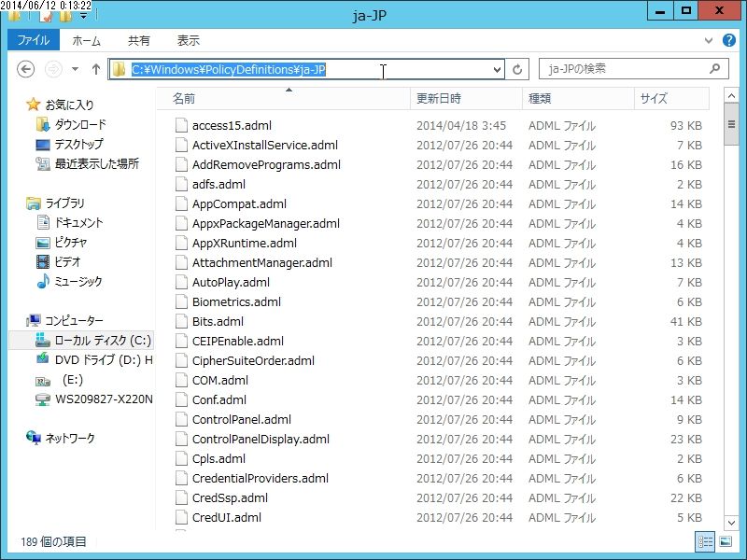The image size is (747, 560).
Task: Select DVD ドライブ (D:) drive
Action: [104, 360]
